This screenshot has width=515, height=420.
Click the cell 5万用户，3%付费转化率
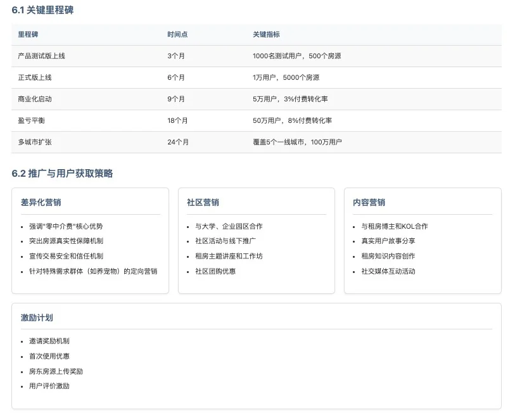(x=290, y=99)
